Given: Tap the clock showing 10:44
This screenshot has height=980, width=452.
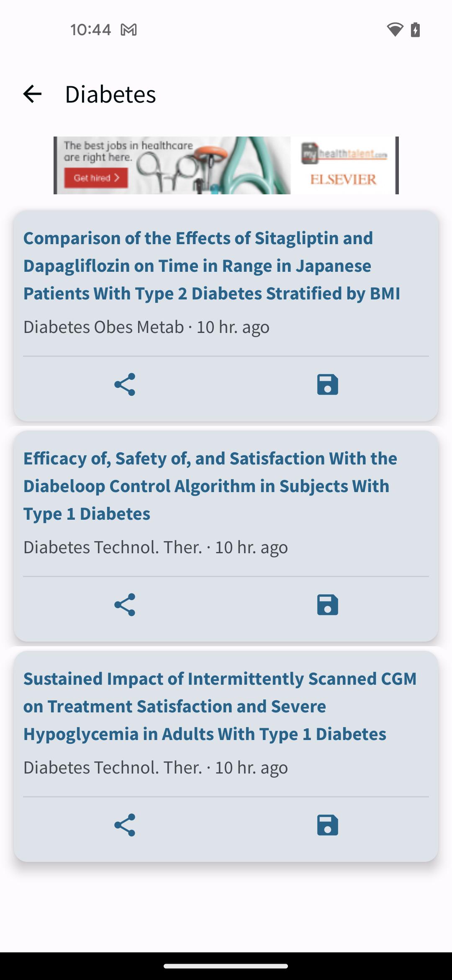Looking at the screenshot, I should 90,30.
